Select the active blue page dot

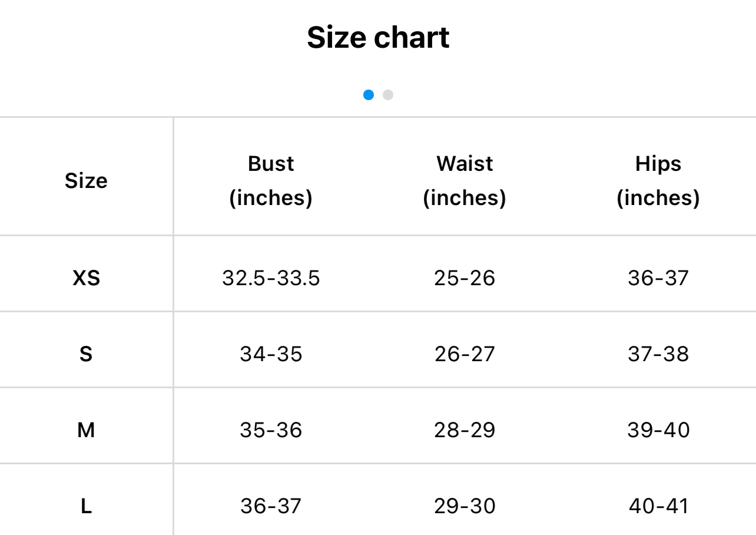369,95
